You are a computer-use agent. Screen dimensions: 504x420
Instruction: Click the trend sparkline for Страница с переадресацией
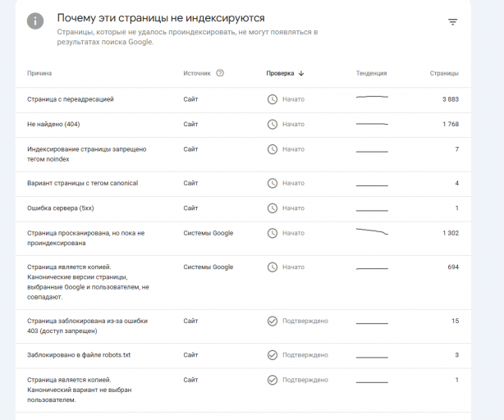click(x=372, y=97)
